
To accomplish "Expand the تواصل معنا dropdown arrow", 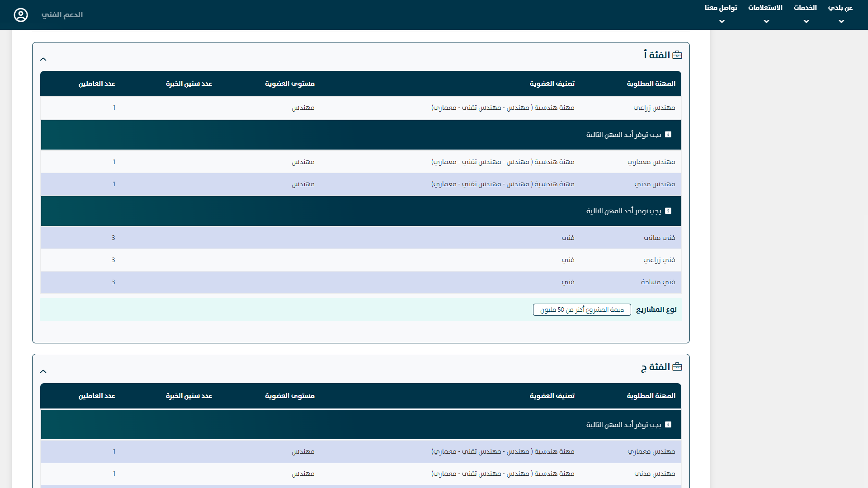I will (x=722, y=21).
